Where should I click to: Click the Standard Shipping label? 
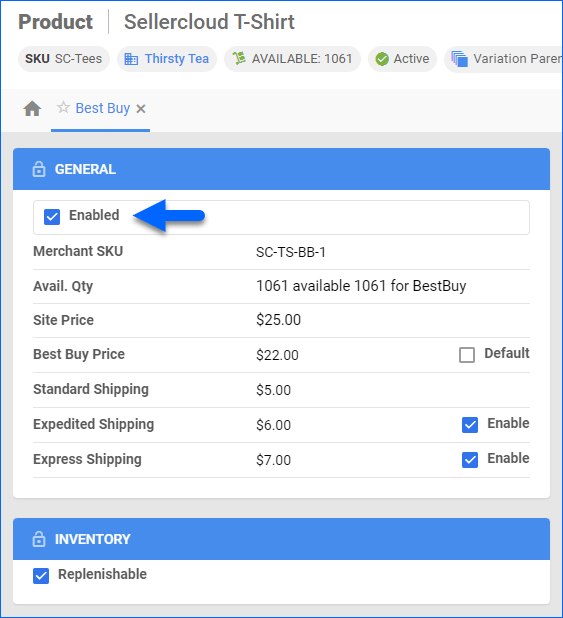pos(91,389)
